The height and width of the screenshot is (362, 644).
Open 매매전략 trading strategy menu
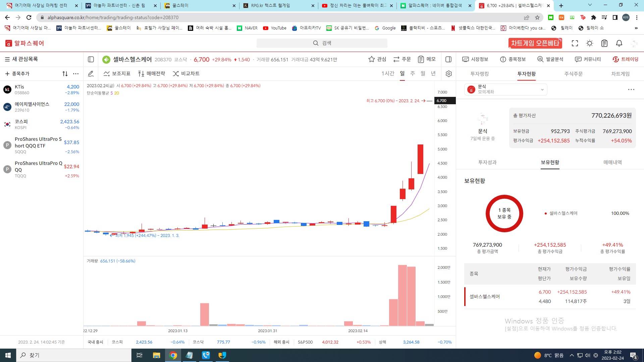(152, 74)
